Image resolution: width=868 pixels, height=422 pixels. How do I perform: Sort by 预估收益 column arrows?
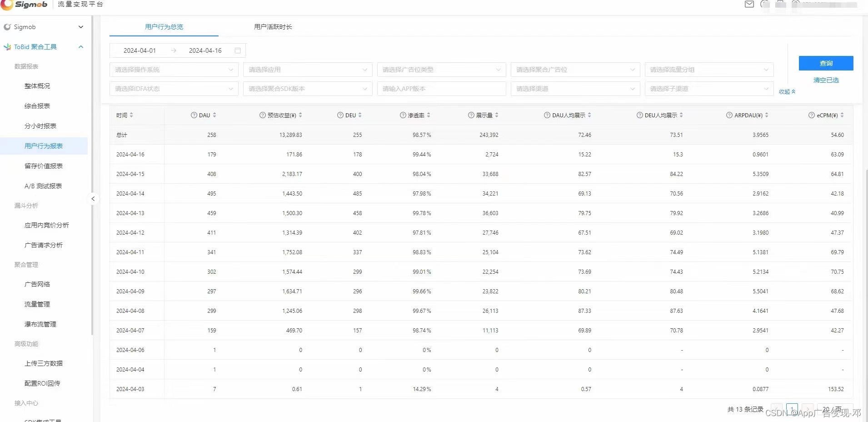click(300, 115)
